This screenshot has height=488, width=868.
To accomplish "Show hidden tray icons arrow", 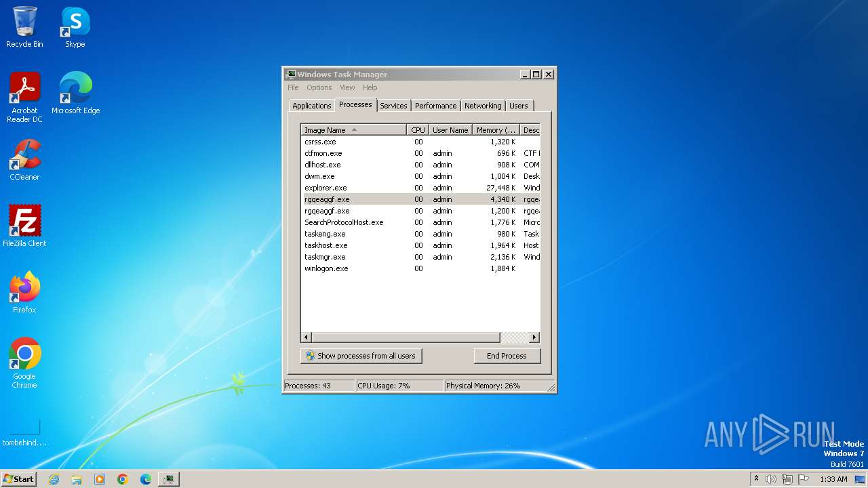I will (x=756, y=479).
